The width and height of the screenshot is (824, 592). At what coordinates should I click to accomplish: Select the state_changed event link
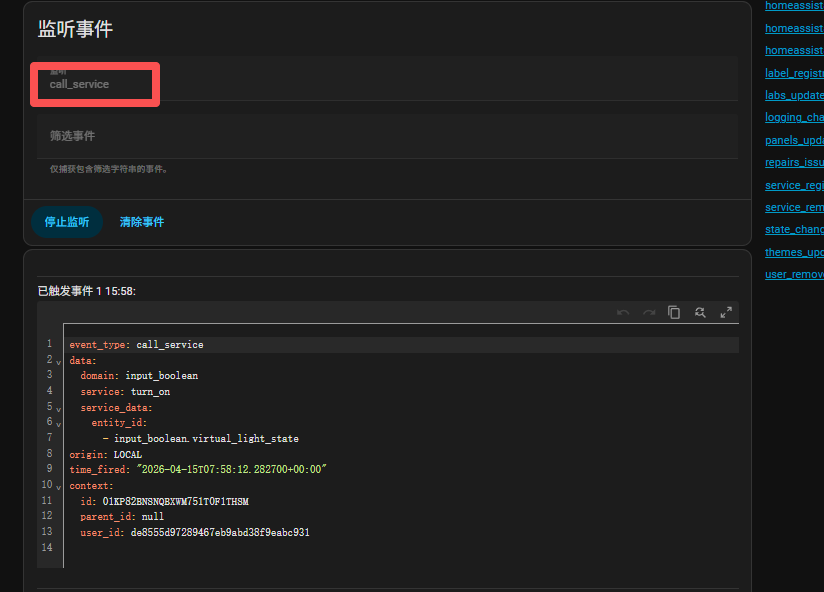click(x=795, y=229)
